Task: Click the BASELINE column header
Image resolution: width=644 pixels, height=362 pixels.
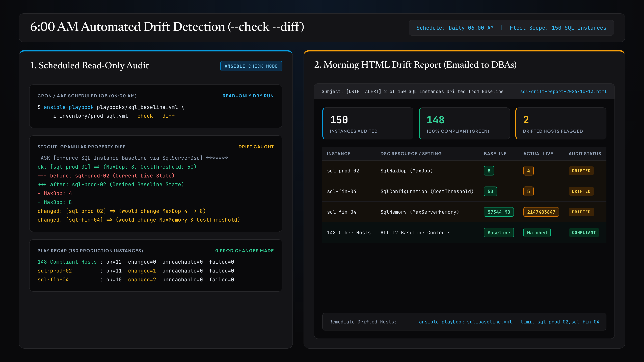Action: coord(495,154)
